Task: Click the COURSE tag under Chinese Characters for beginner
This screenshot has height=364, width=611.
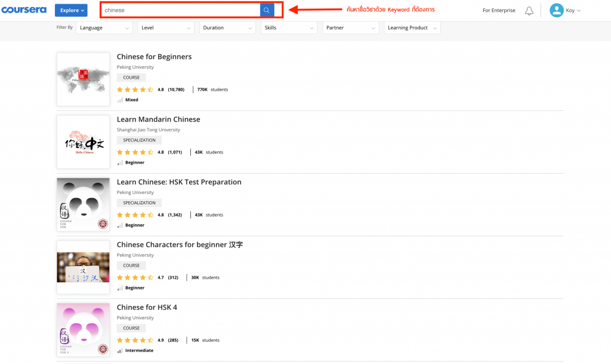Action: click(131, 266)
